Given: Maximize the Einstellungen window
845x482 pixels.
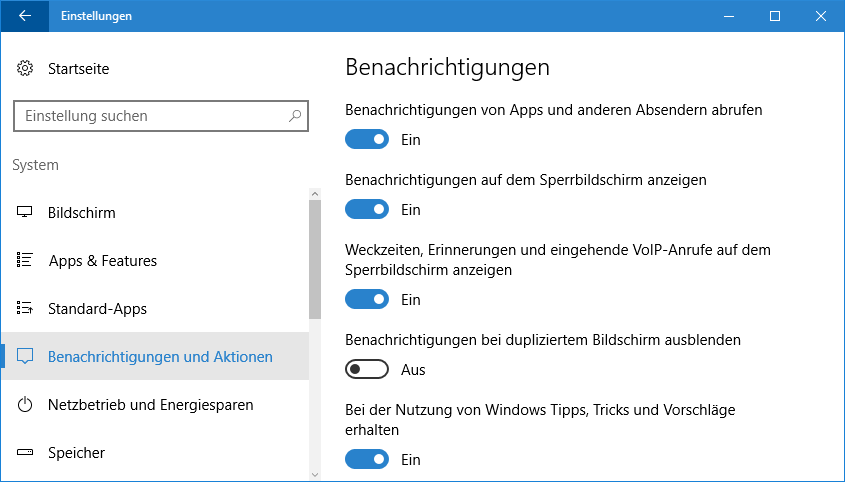Looking at the screenshot, I should coord(775,16).
